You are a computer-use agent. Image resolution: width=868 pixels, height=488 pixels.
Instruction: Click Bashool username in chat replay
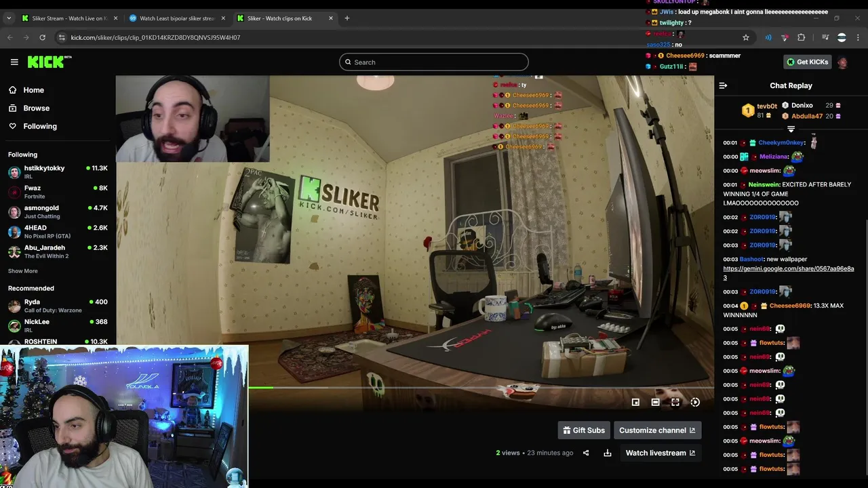click(x=751, y=259)
